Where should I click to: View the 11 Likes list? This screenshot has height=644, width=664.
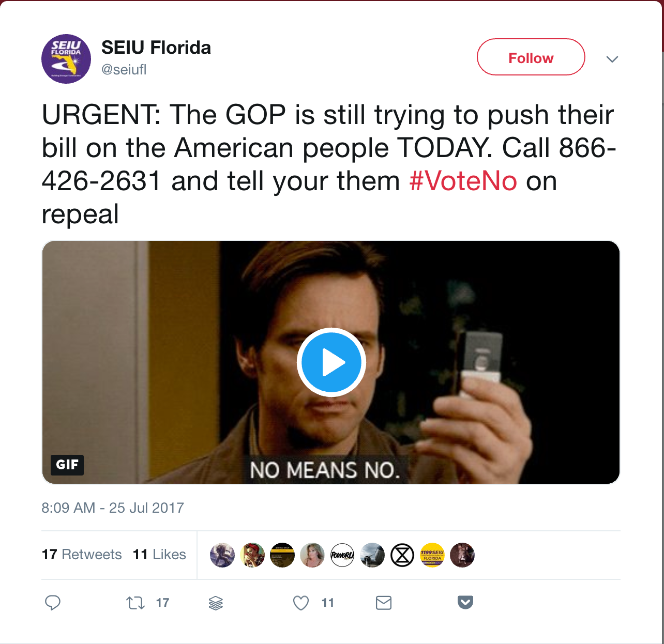[x=159, y=555]
